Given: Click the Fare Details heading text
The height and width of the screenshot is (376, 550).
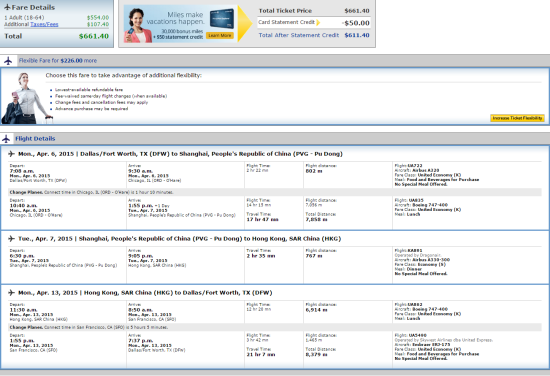Looking at the screenshot, I should (x=33, y=7).
